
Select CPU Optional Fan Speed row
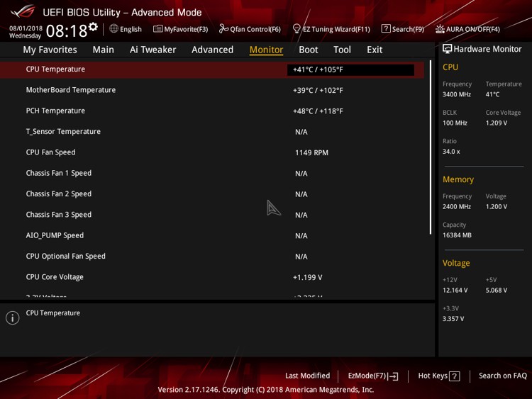point(212,257)
